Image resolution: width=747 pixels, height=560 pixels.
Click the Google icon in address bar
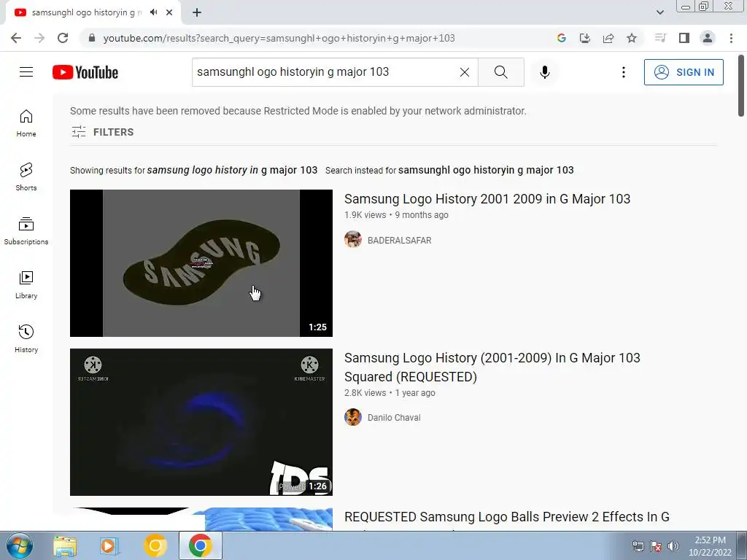click(561, 38)
